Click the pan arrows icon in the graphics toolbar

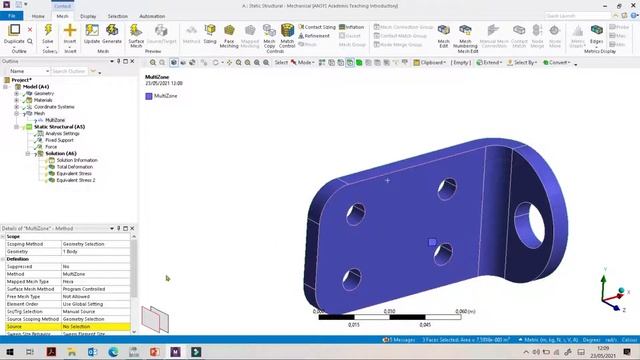229,62
